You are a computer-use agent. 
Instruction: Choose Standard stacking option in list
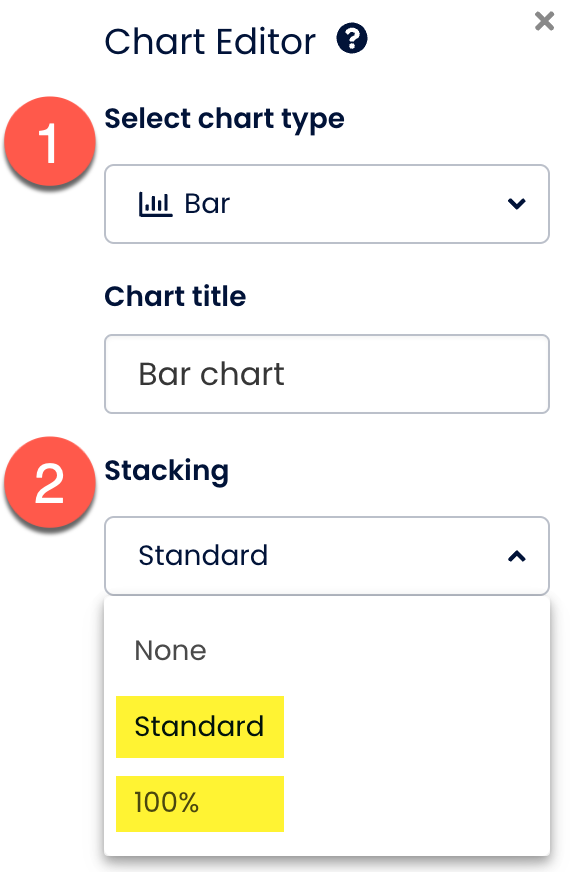[x=200, y=726]
